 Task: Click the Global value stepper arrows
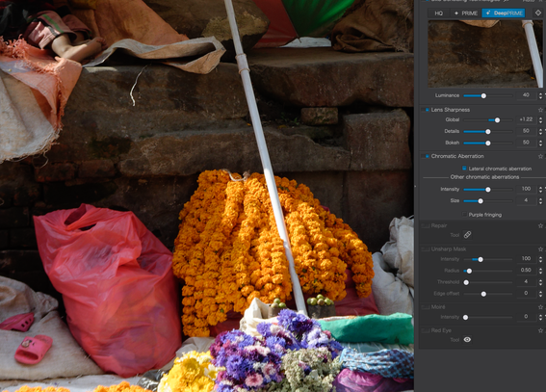click(540, 119)
